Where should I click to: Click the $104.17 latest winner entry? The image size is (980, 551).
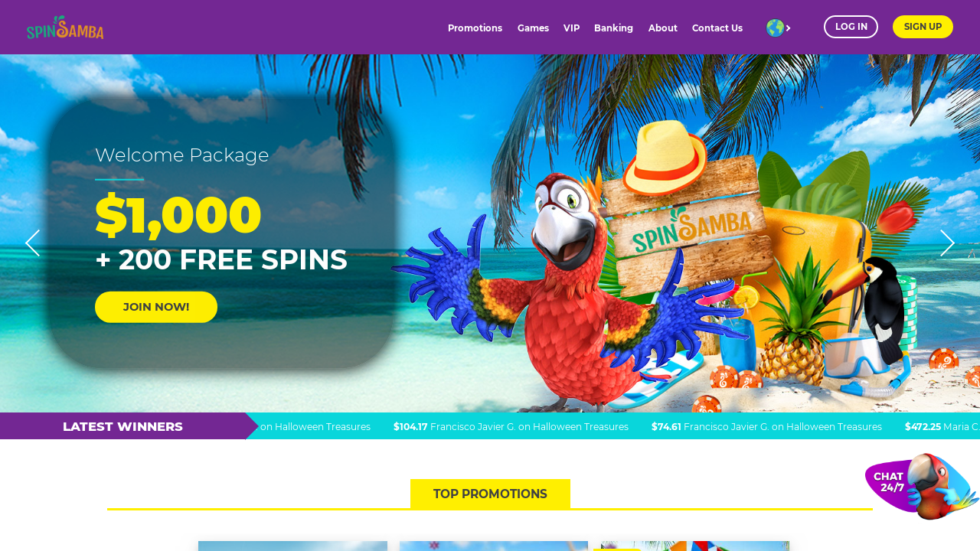tap(511, 427)
